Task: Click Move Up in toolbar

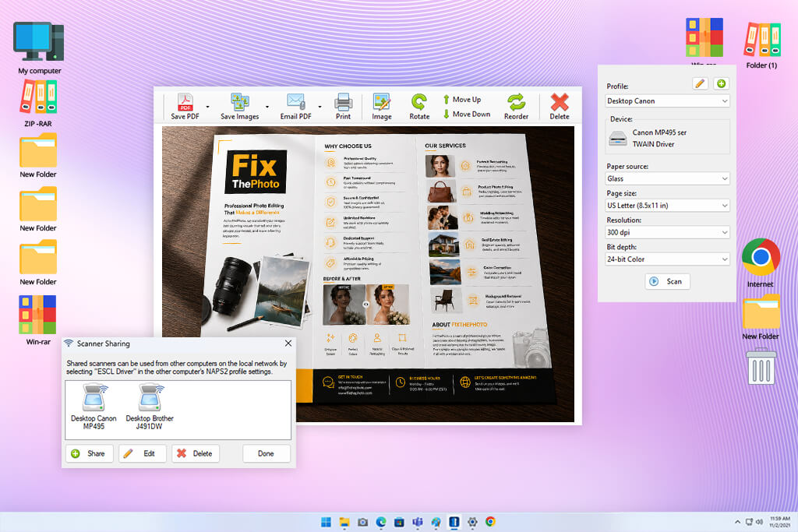Action: tap(461, 100)
